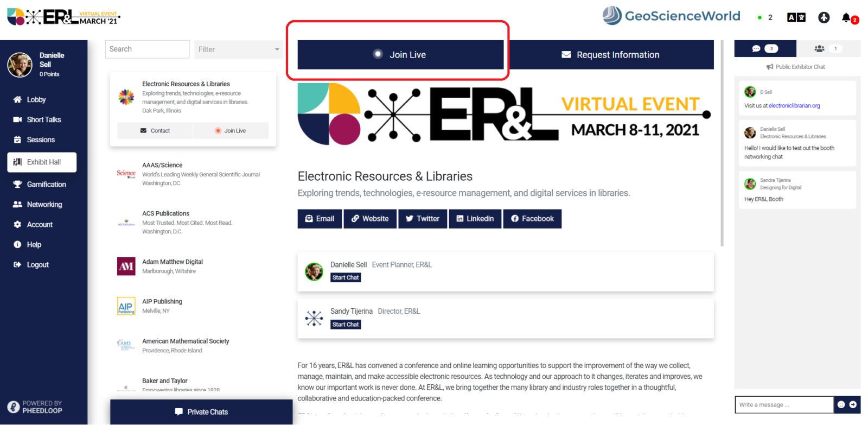
Task: Switch to the chat messages tab
Action: point(764,49)
